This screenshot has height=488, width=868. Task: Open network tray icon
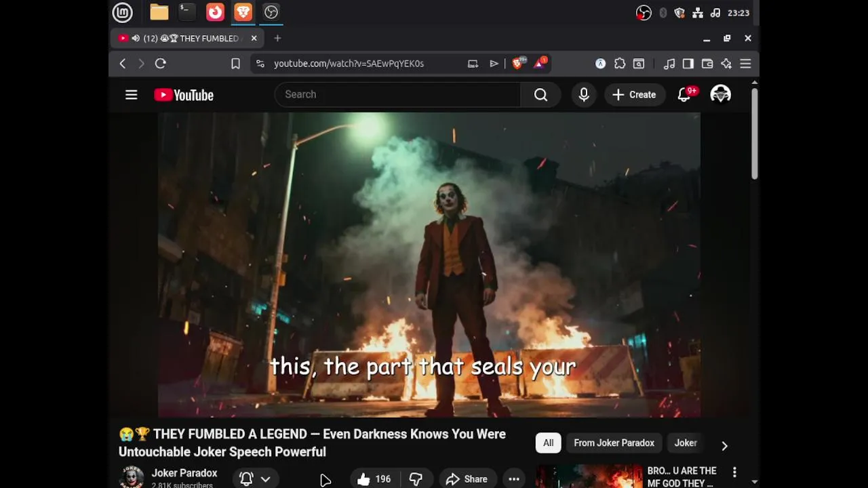697,13
